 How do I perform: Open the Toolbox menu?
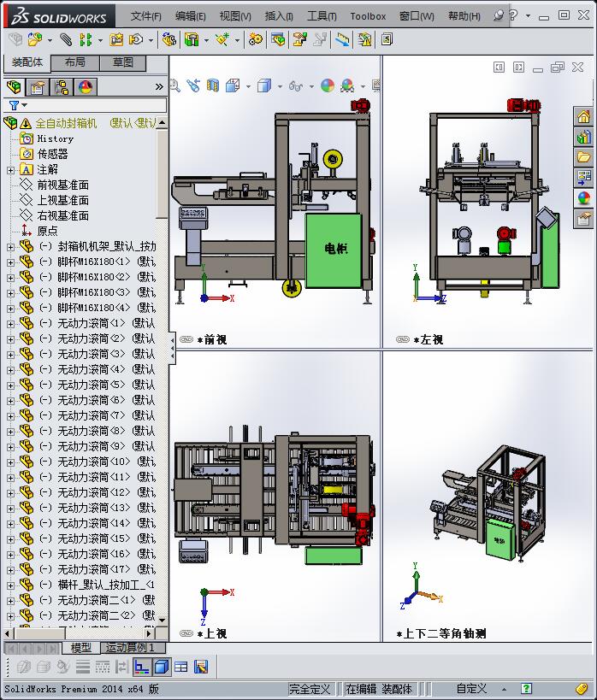(x=368, y=16)
